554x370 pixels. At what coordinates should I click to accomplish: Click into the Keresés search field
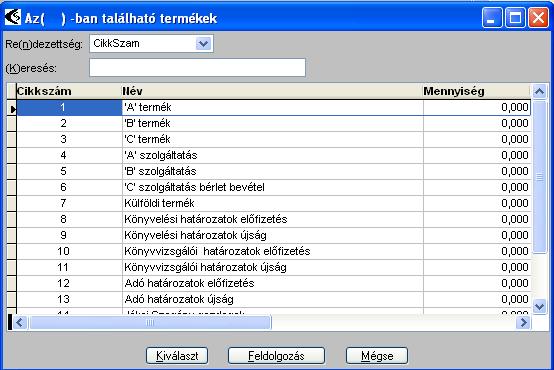coord(197,67)
